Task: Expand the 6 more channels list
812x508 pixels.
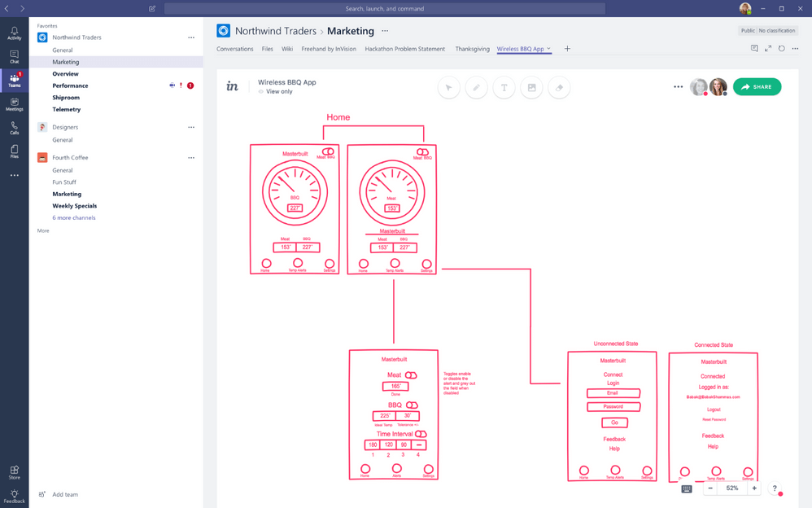Action: [74, 218]
